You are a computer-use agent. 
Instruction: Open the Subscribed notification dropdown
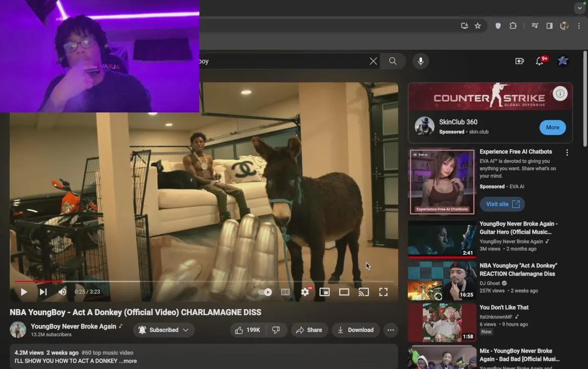[164, 330]
